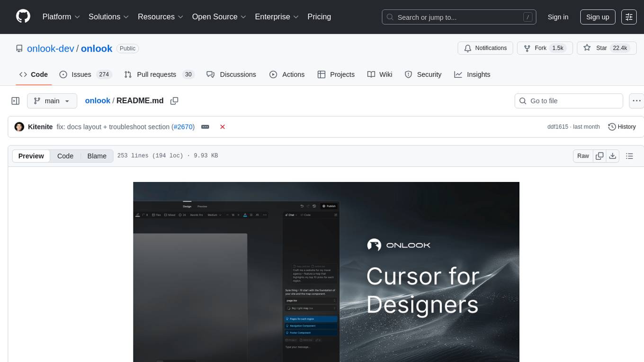Click onlook in the file breadcrumb
This screenshot has width=644, height=362.
(98, 100)
